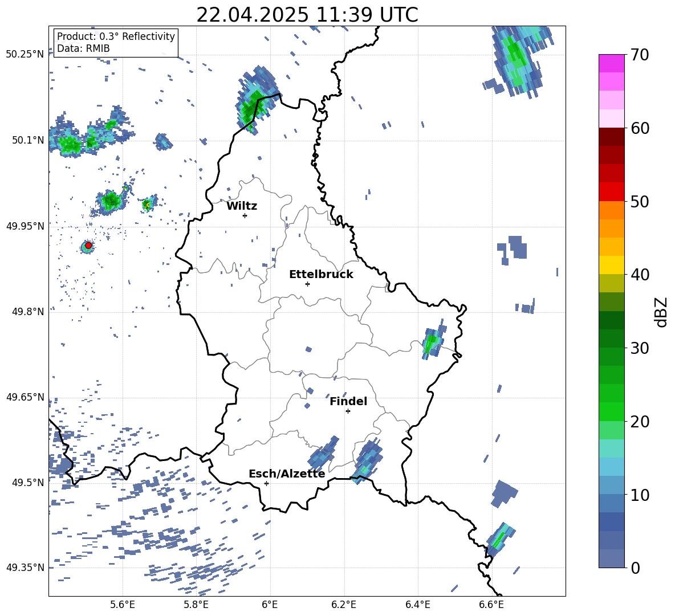Image resolution: width=675 pixels, height=616 pixels.
Task: Click the colorbar tick label 40
Action: (640, 275)
